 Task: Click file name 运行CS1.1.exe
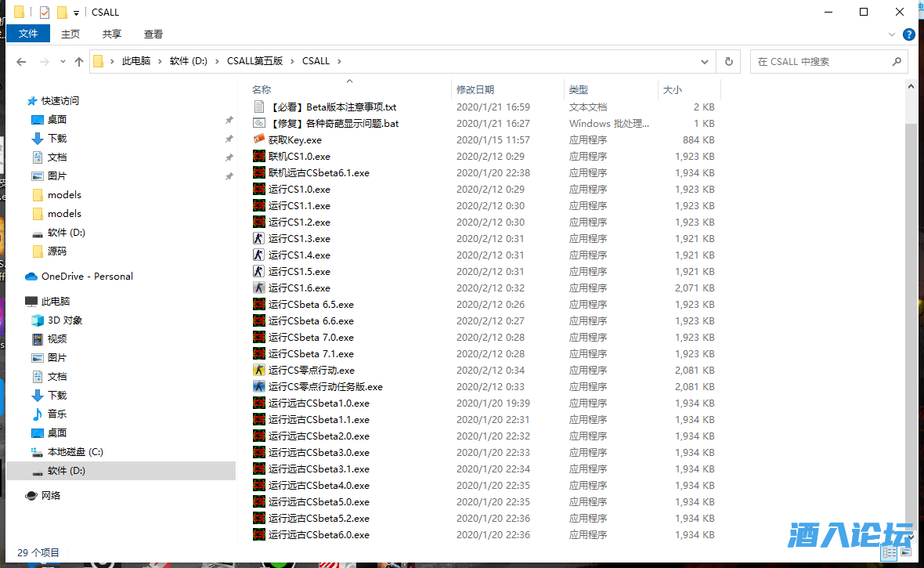(299, 206)
